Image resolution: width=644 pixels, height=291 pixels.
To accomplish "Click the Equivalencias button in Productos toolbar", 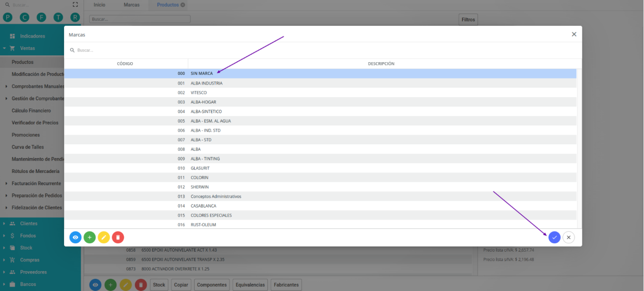I will point(250,285).
